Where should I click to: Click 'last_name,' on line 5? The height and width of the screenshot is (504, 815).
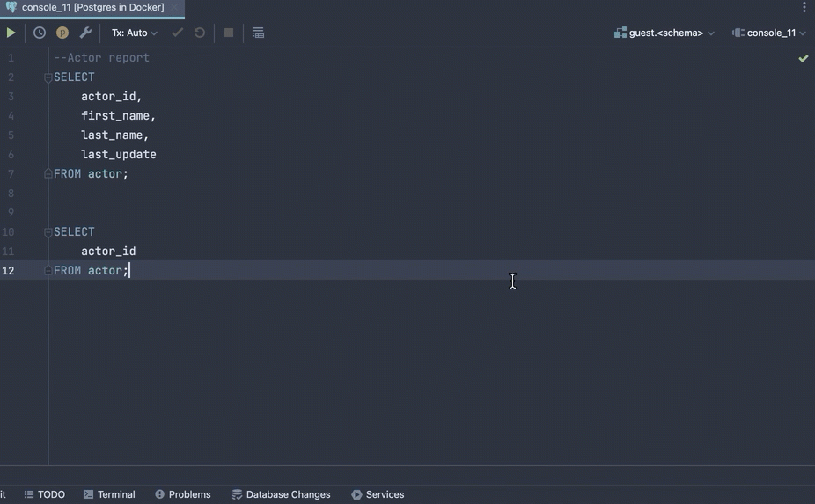coord(115,135)
